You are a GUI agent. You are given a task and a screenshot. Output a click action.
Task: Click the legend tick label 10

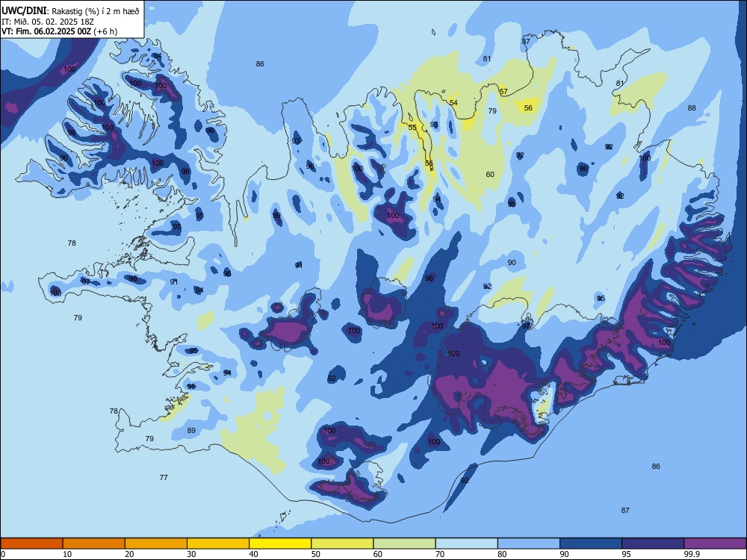click(x=67, y=554)
